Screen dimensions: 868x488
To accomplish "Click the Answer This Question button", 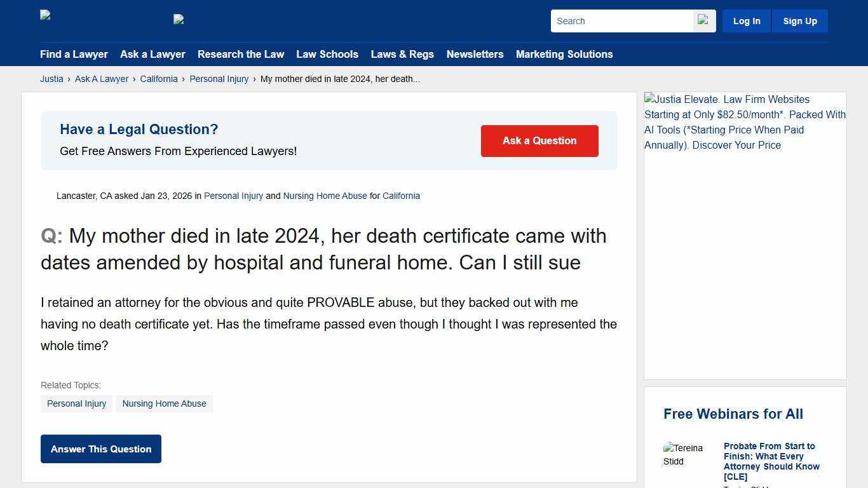I will point(100,449).
